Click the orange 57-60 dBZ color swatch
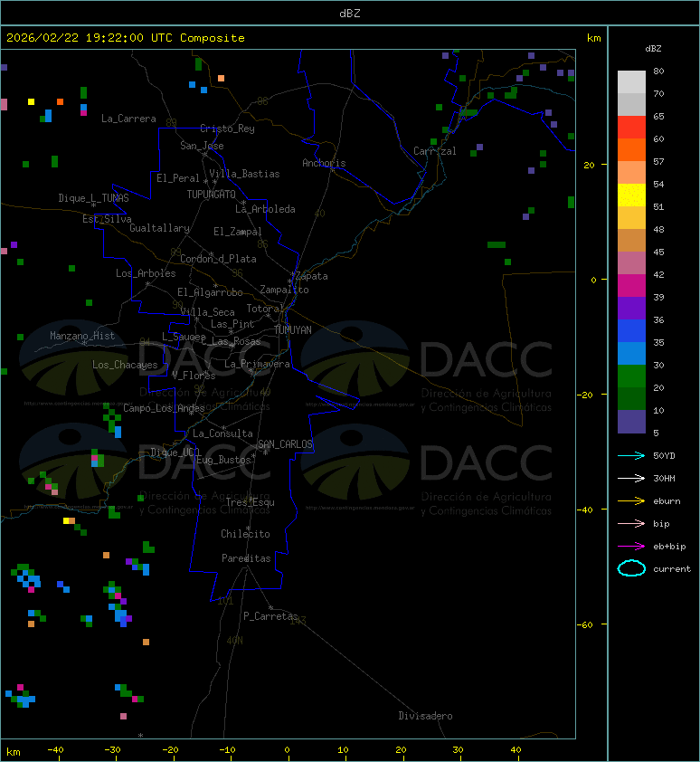The height and width of the screenshot is (762, 700). click(x=631, y=149)
